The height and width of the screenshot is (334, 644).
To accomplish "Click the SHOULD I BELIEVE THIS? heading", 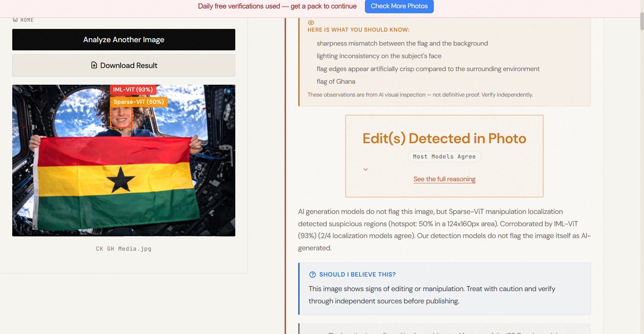I will point(357,274).
